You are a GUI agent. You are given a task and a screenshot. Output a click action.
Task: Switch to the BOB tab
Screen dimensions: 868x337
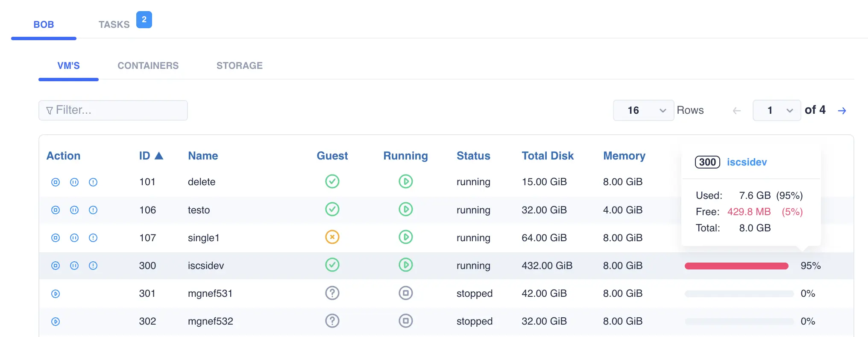(x=44, y=24)
